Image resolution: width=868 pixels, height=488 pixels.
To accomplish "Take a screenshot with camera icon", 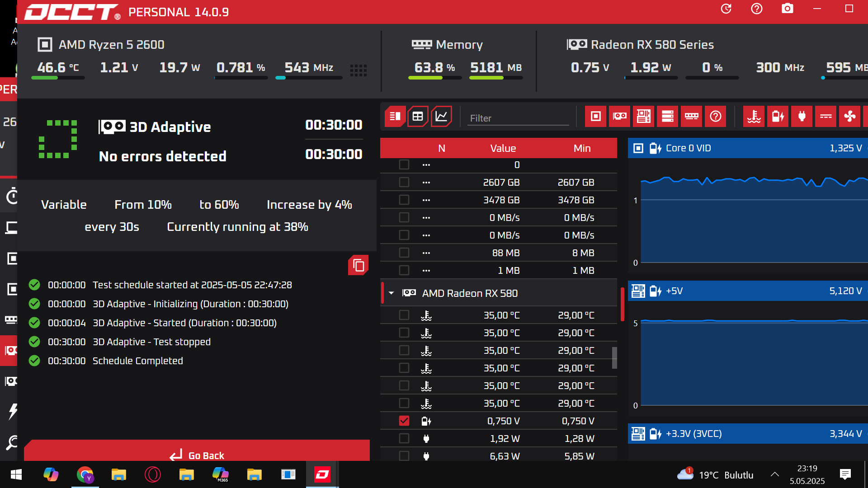I will click(787, 9).
